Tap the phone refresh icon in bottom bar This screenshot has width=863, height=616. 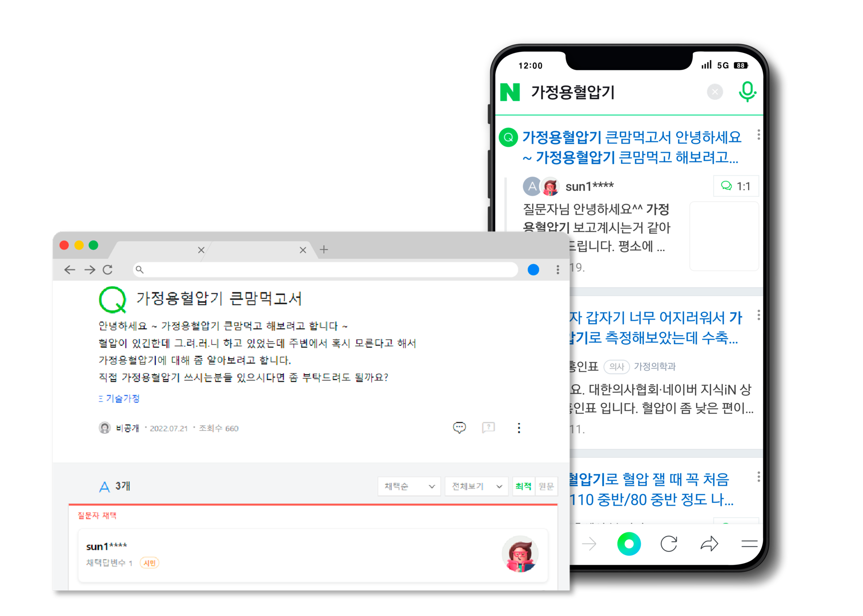click(669, 544)
